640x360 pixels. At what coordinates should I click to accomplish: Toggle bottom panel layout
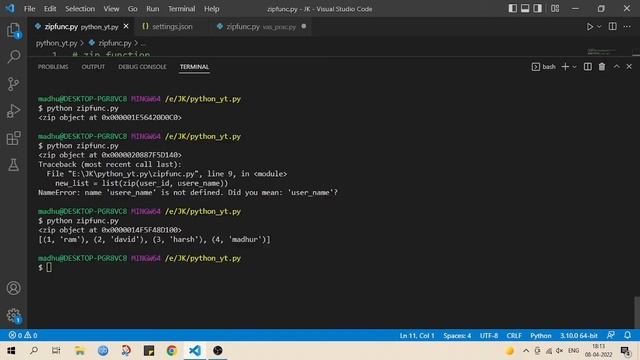tap(525, 9)
